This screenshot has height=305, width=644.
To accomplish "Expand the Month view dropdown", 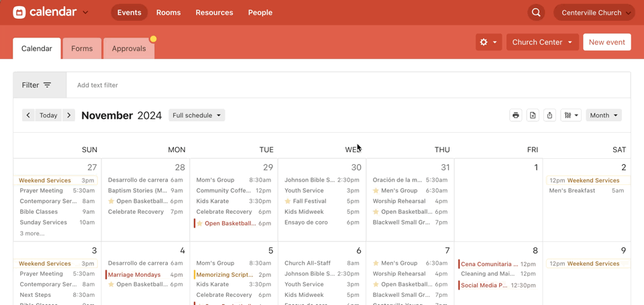I will tap(603, 115).
